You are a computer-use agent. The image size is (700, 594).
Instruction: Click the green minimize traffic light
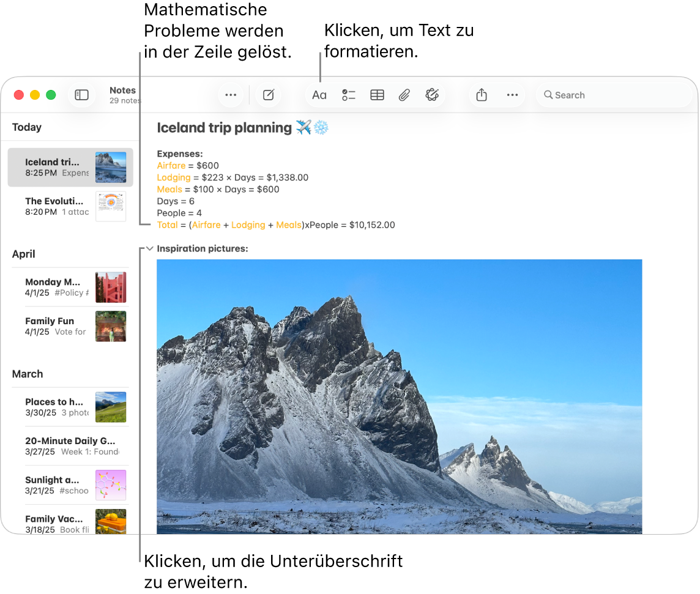click(51, 95)
